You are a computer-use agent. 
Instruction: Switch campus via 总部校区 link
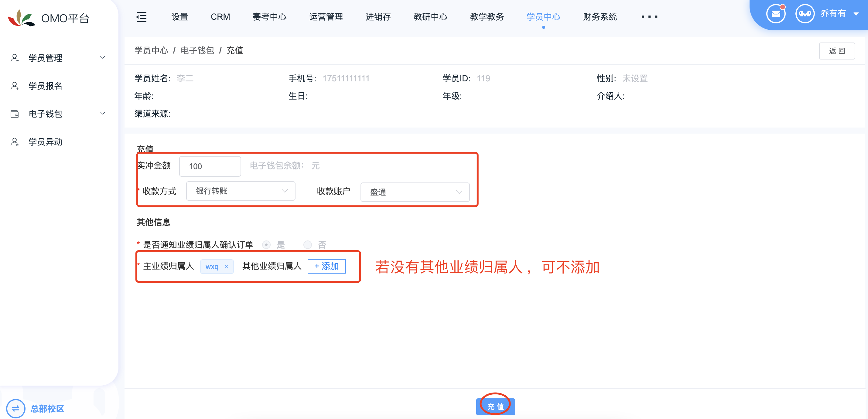point(47,409)
